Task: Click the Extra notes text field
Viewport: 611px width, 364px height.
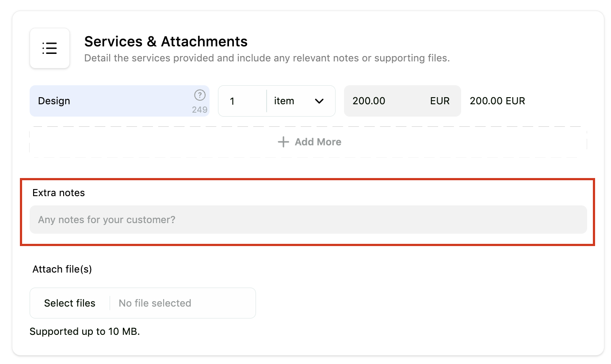Action: click(x=308, y=220)
